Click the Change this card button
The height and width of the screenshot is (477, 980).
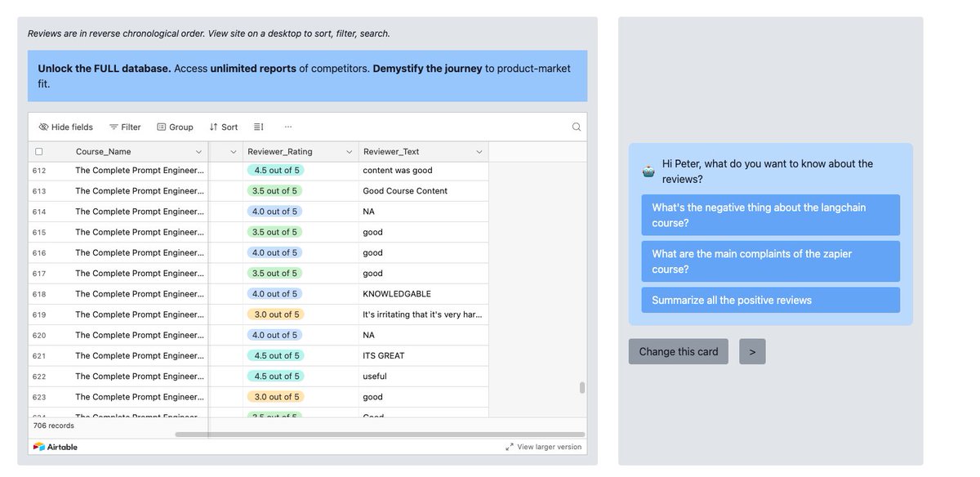click(678, 351)
